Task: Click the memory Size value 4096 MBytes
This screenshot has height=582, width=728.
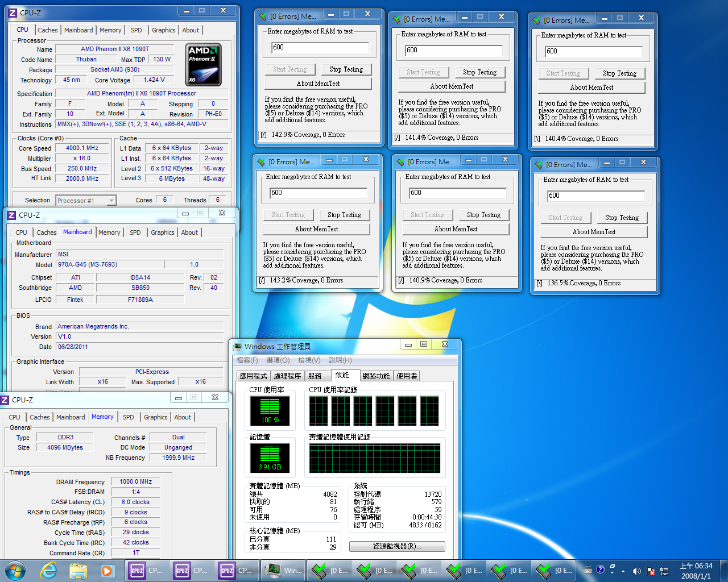Action: pos(65,448)
